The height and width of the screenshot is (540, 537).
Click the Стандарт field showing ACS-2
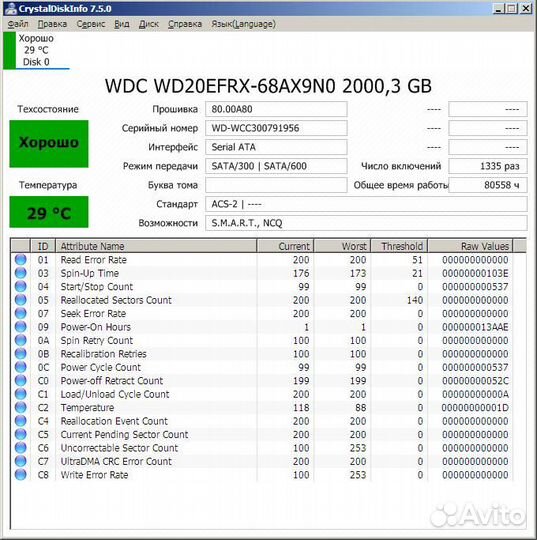pos(366,204)
